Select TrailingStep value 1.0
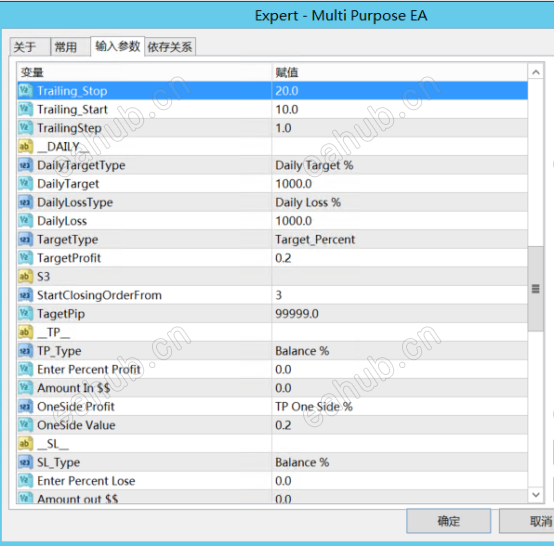Screen dimensions: 554x547 pyautogui.click(x=400, y=128)
